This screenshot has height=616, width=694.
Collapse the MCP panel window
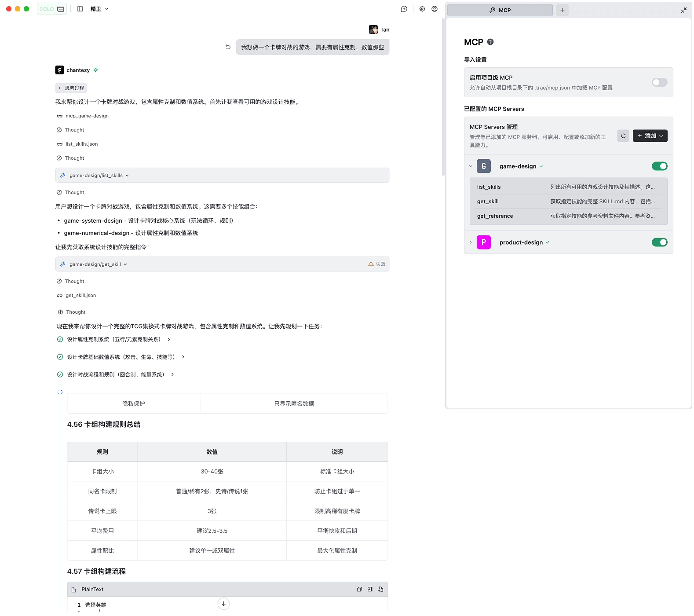[684, 10]
